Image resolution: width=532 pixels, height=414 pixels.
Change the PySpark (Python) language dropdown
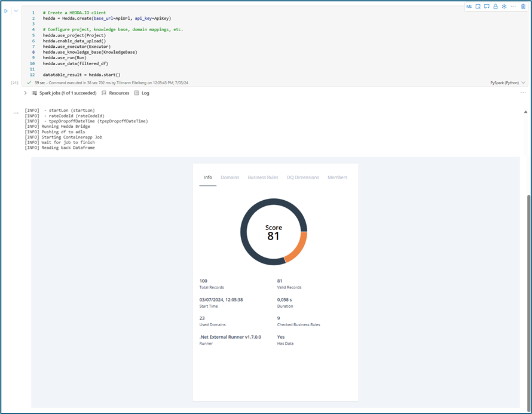(507, 83)
